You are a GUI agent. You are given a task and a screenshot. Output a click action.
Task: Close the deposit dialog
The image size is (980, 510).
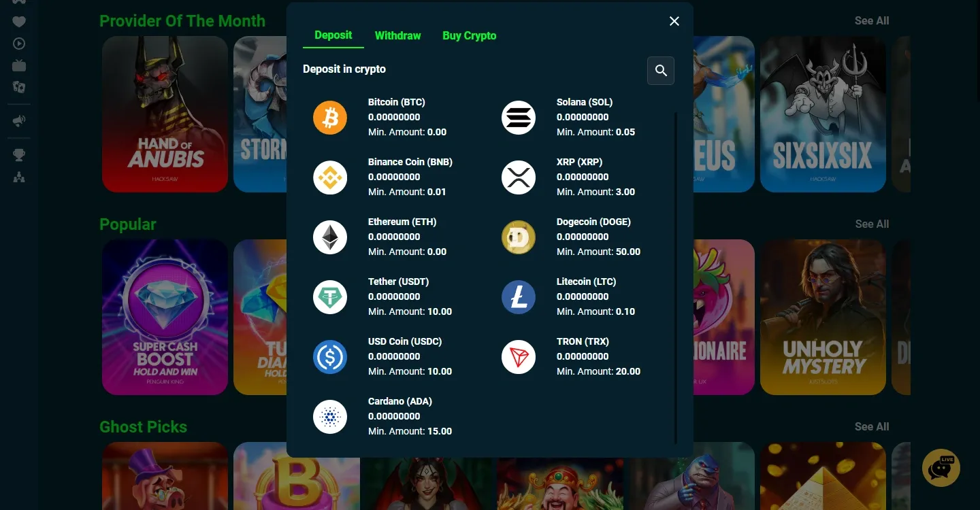tap(674, 21)
